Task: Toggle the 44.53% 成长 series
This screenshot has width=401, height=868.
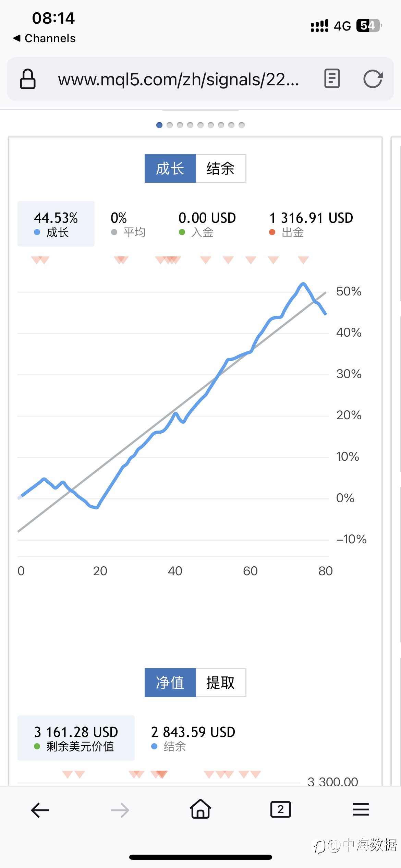Action: click(x=56, y=224)
